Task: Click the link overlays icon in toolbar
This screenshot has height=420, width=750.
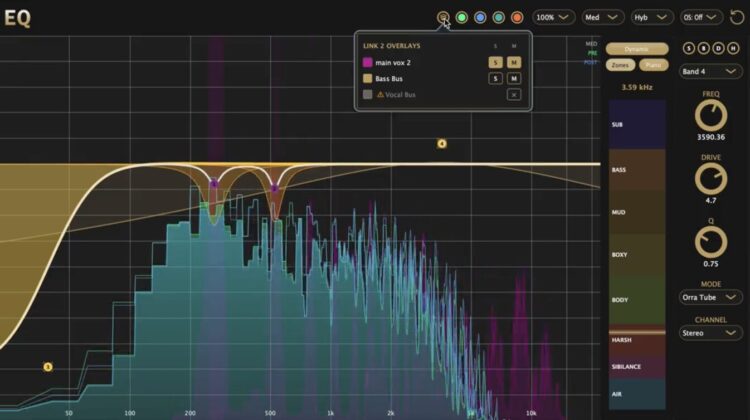Action: (x=443, y=17)
